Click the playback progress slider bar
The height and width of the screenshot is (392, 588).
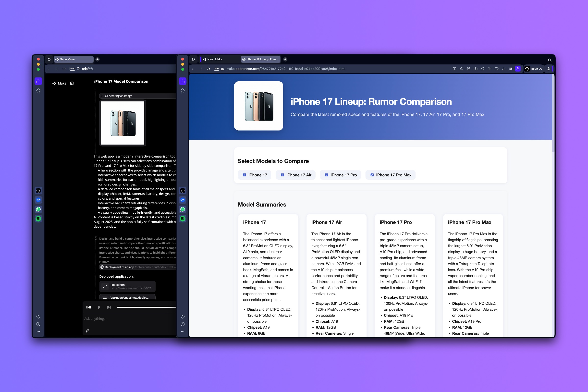coord(146,307)
